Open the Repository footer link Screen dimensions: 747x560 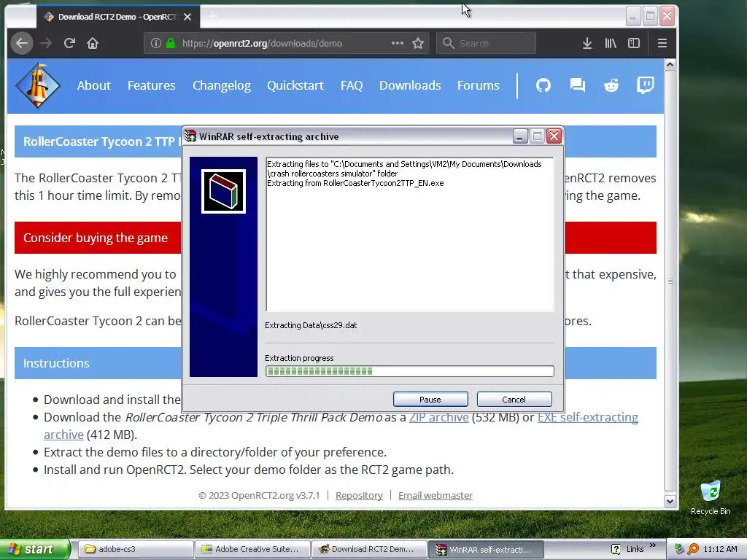pos(359,495)
